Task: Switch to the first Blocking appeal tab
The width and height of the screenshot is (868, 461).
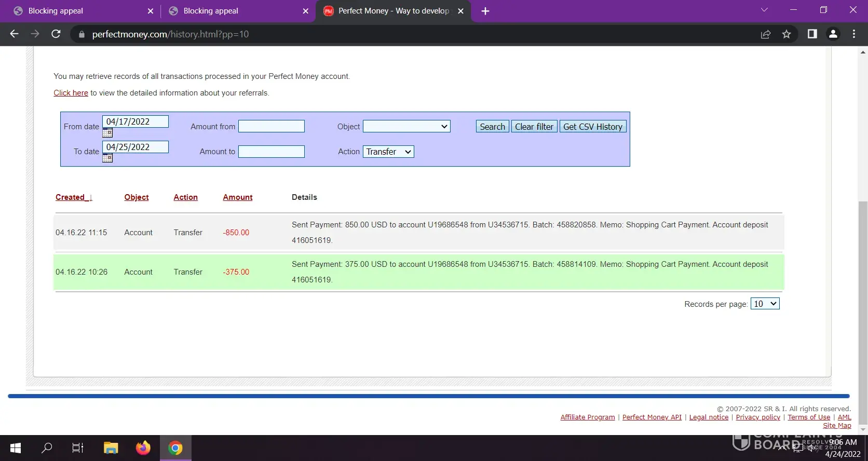Action: [x=78, y=11]
